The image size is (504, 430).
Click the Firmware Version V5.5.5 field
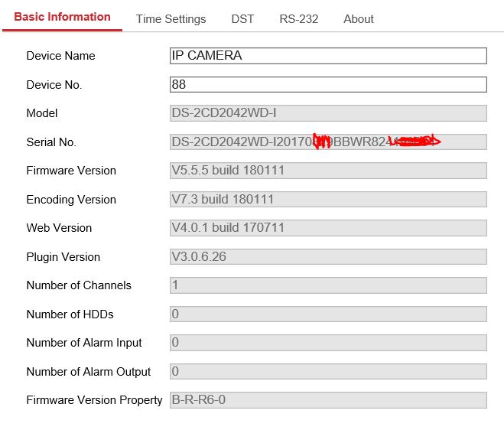coord(328,171)
